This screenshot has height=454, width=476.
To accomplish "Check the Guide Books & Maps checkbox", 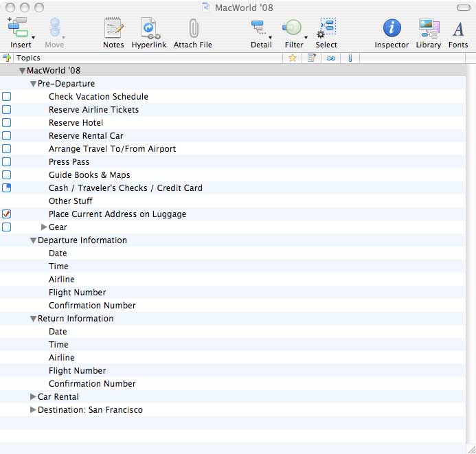I will click(6, 175).
